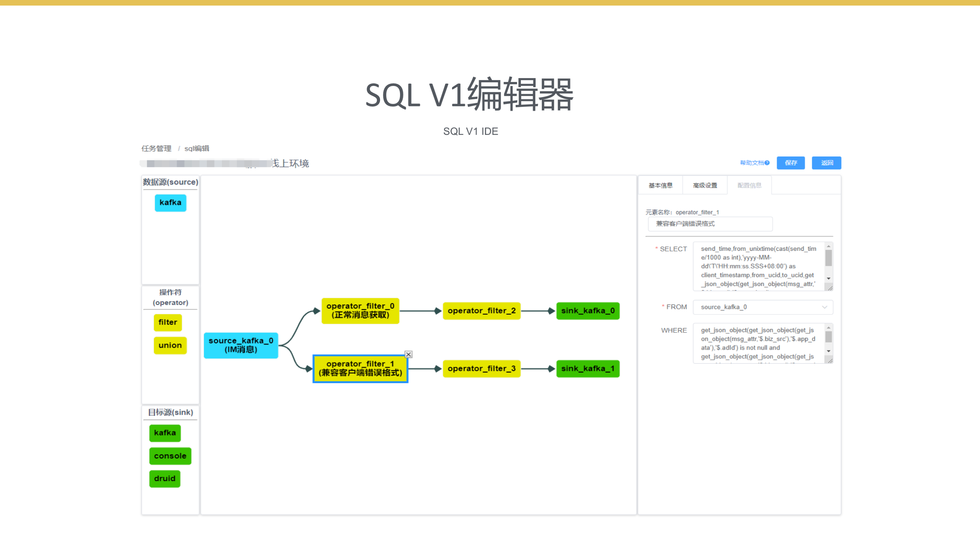
Task: Pick the filter operator from palette
Action: point(168,322)
